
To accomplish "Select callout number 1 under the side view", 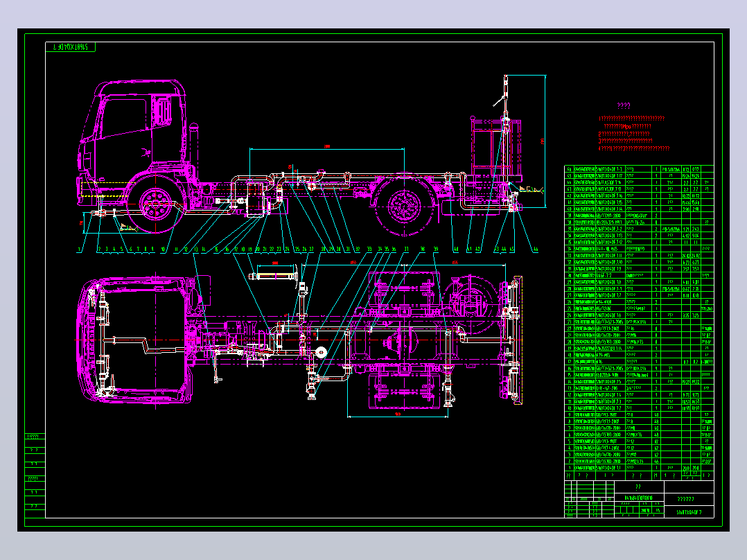I will pos(79,250).
